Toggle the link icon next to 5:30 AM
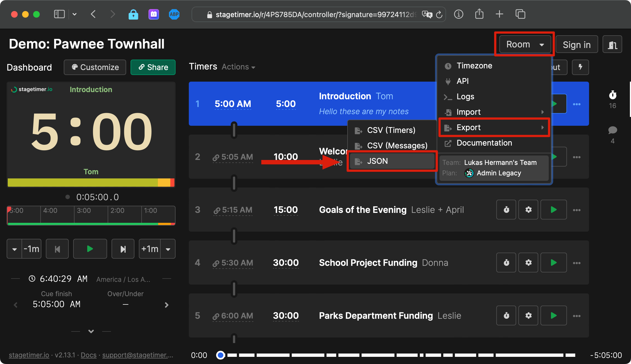631x364 pixels. click(x=216, y=263)
